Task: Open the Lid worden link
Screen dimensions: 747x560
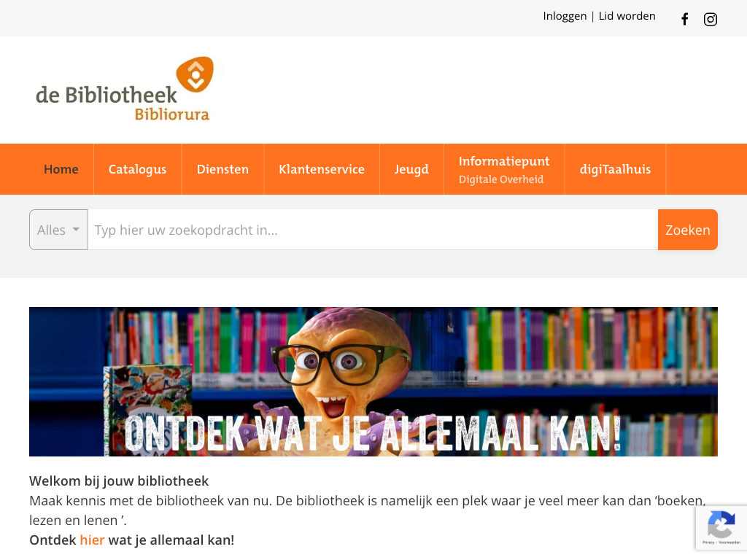Action: [627, 16]
